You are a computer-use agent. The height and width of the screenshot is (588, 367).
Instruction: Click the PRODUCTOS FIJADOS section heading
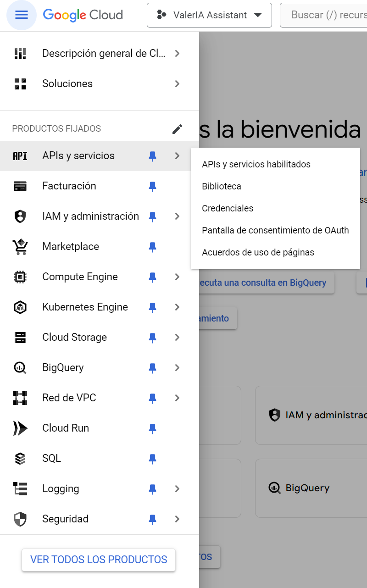[x=56, y=129]
